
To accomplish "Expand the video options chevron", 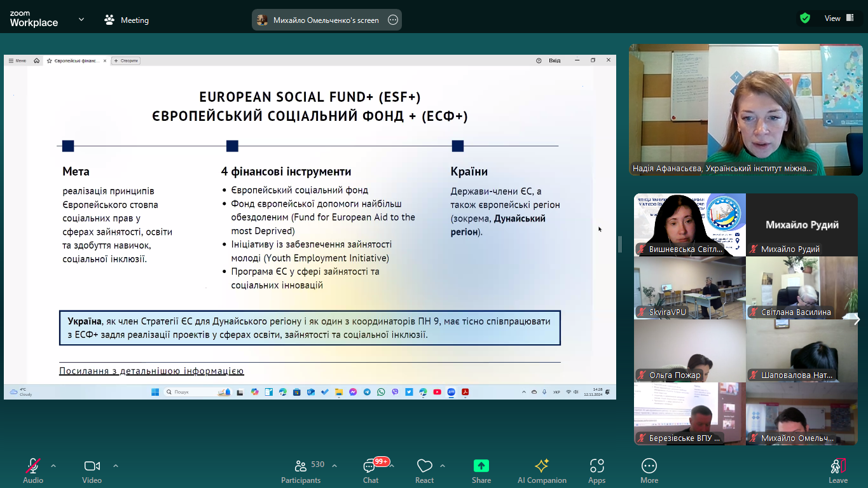I will [x=116, y=466].
